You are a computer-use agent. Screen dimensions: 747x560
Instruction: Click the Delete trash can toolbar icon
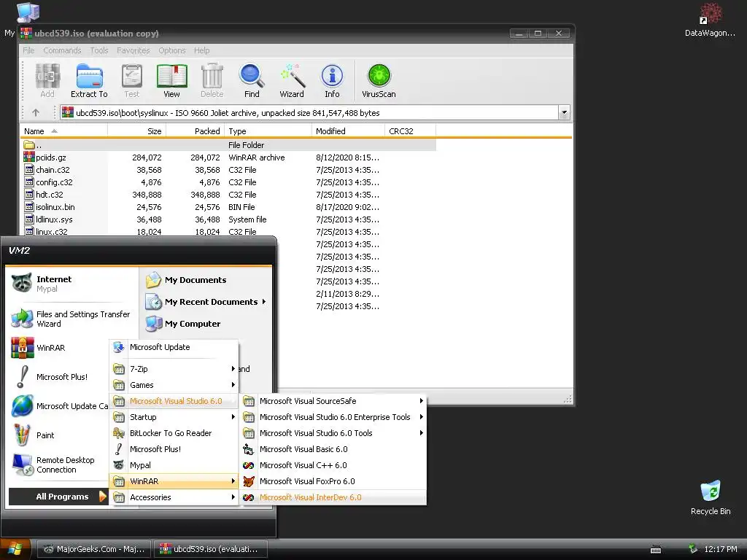[212, 80]
